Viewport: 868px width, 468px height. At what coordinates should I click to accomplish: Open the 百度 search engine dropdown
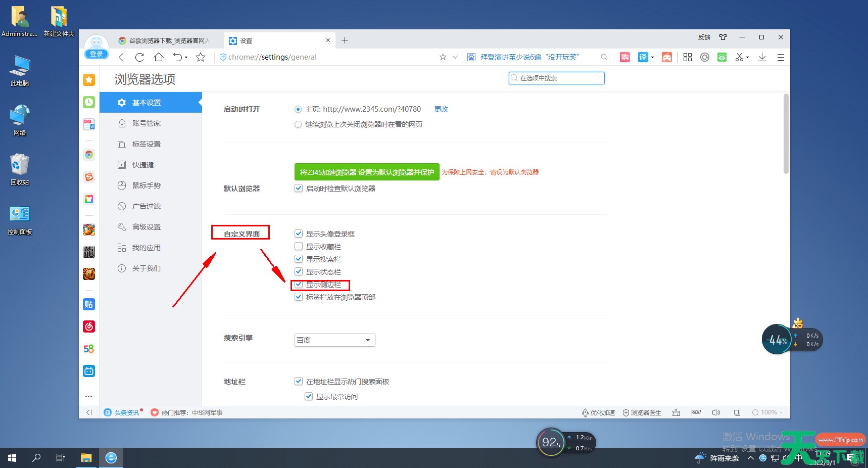coord(335,340)
